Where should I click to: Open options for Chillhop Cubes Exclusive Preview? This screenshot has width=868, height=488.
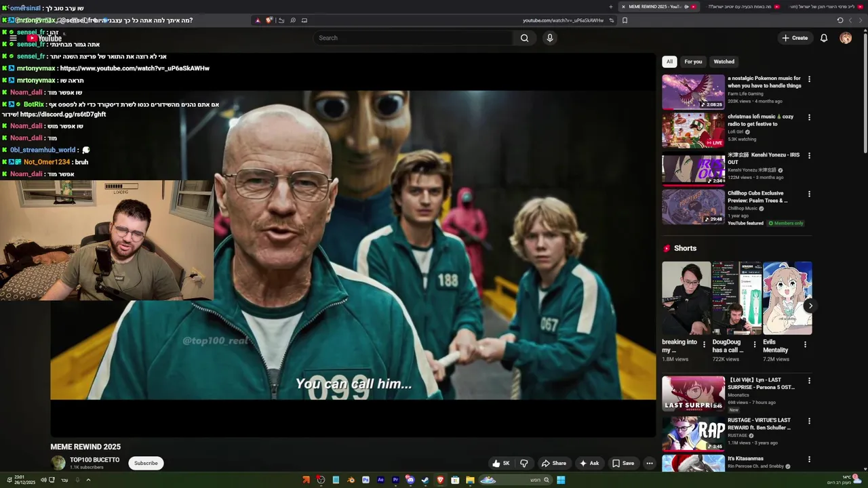click(809, 194)
